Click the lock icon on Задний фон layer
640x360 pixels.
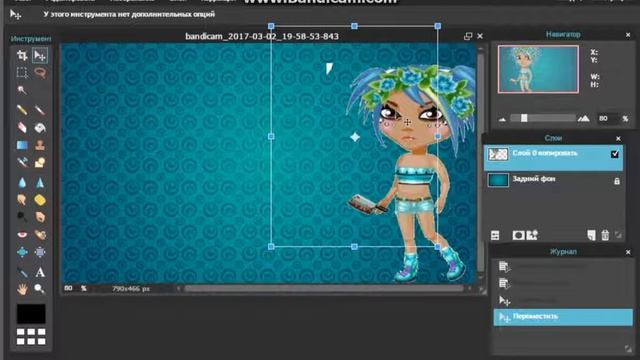coord(617,181)
